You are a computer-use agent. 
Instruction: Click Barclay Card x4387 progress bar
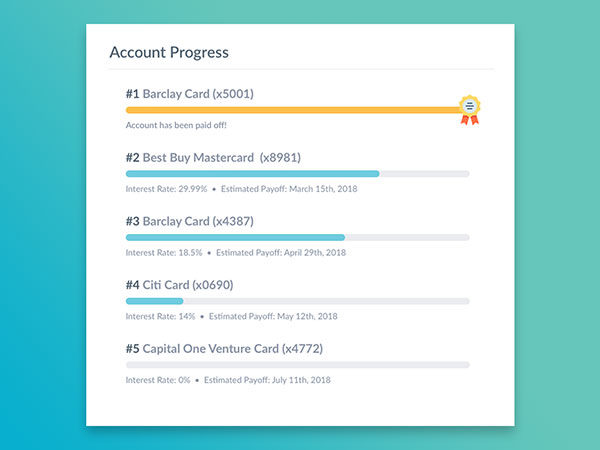tap(235, 237)
